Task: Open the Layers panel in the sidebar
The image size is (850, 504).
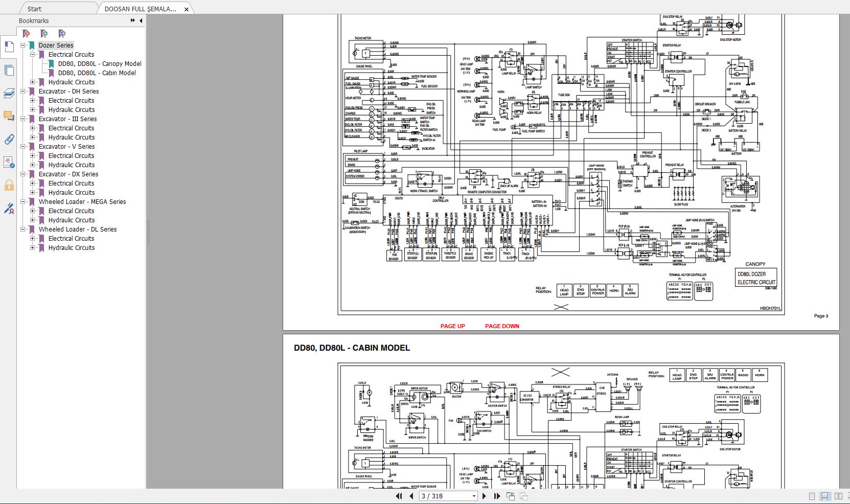Action: (9, 93)
